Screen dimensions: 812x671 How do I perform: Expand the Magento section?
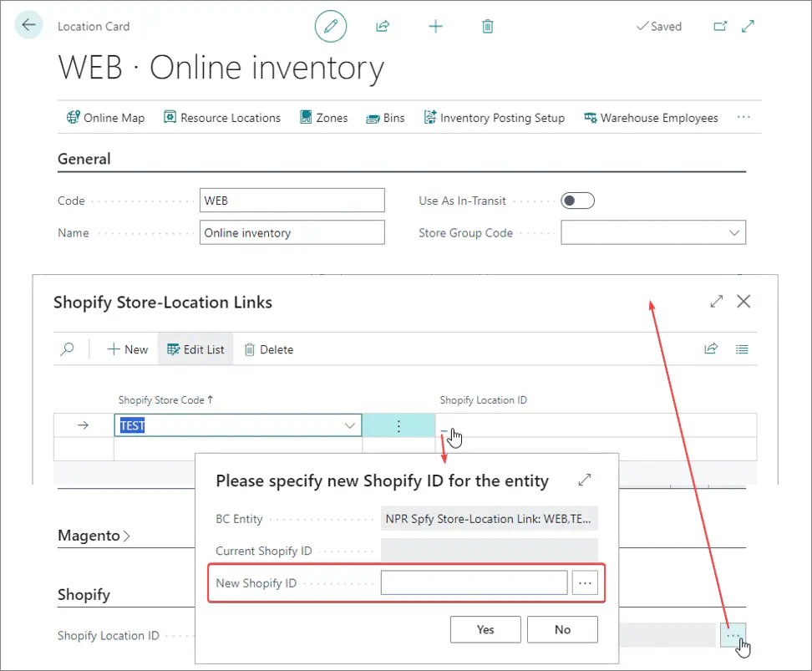click(x=94, y=536)
